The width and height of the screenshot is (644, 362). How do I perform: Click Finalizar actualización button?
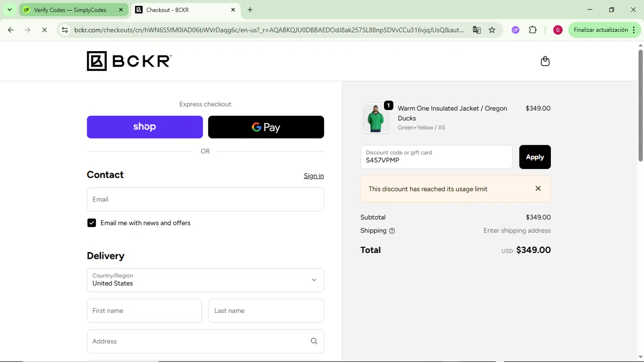click(600, 30)
